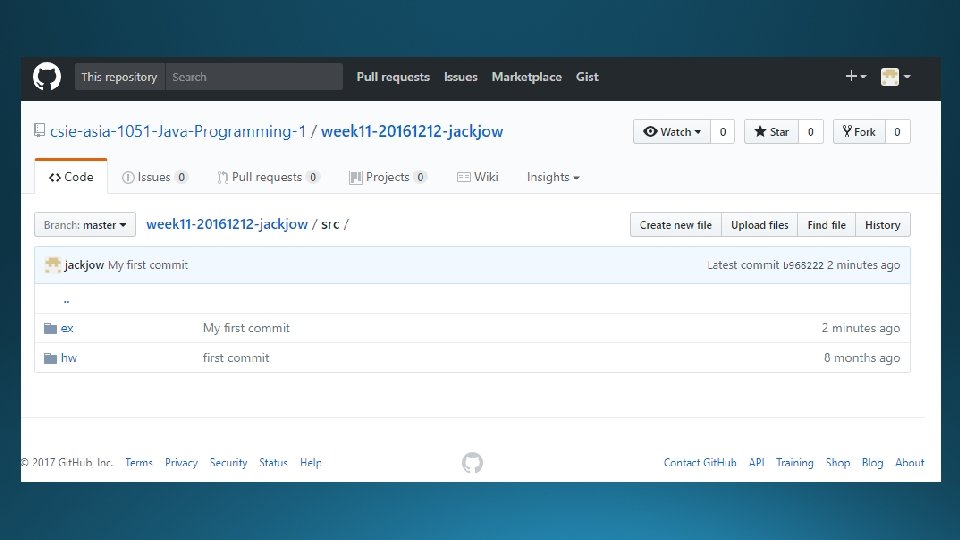Open the plus create-new dropdown

pos(855,77)
